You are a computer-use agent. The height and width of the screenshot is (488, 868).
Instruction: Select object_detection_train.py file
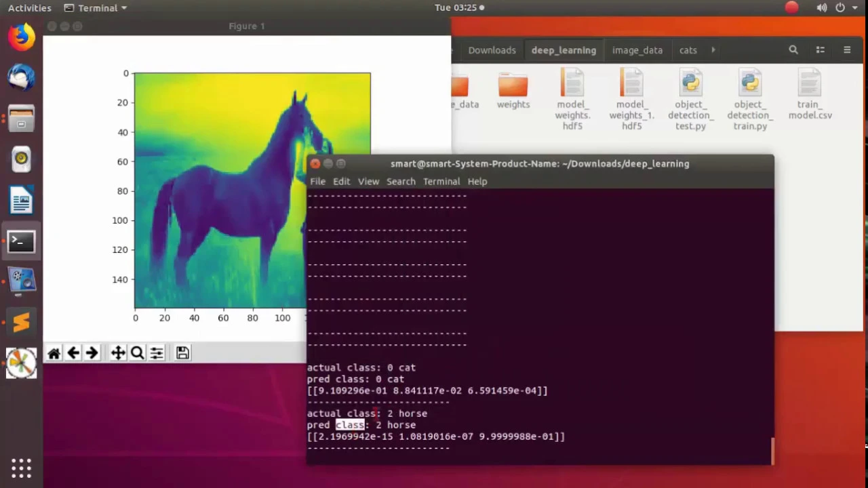(750, 100)
